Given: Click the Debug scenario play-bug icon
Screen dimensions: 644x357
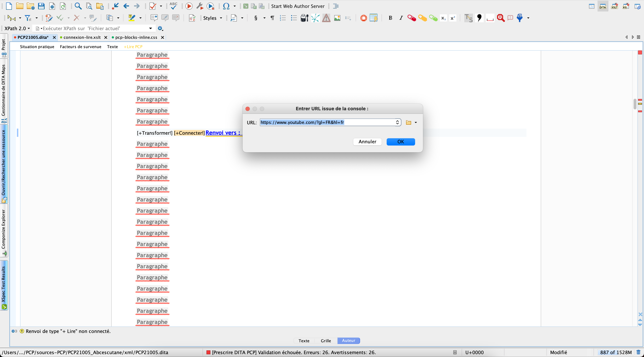Looking at the screenshot, I should 211,6.
